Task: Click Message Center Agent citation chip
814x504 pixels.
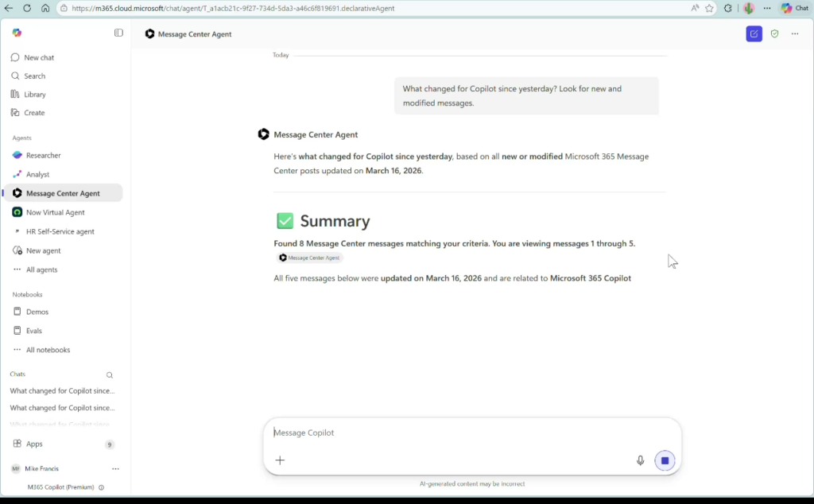Action: click(x=310, y=258)
